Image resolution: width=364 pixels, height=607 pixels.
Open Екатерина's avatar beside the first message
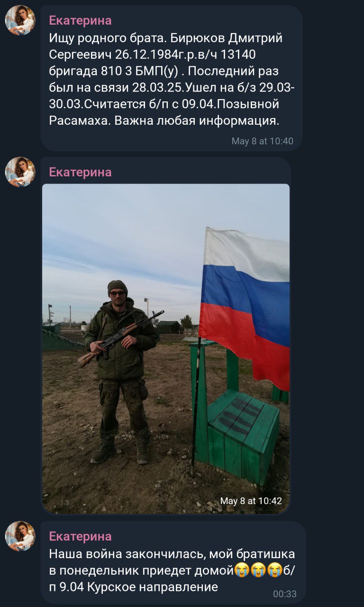[20, 20]
